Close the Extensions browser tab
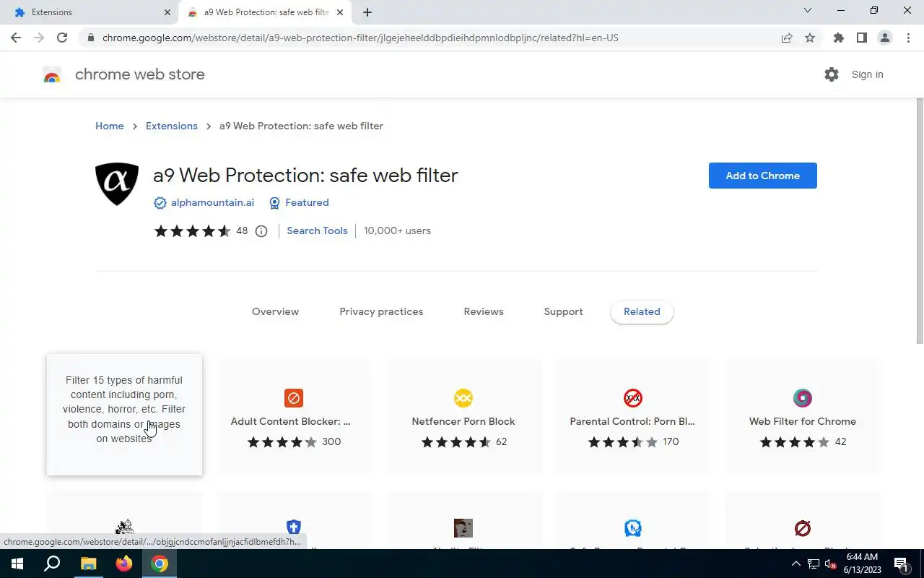Screen dimensions: 924x578 coord(167,12)
